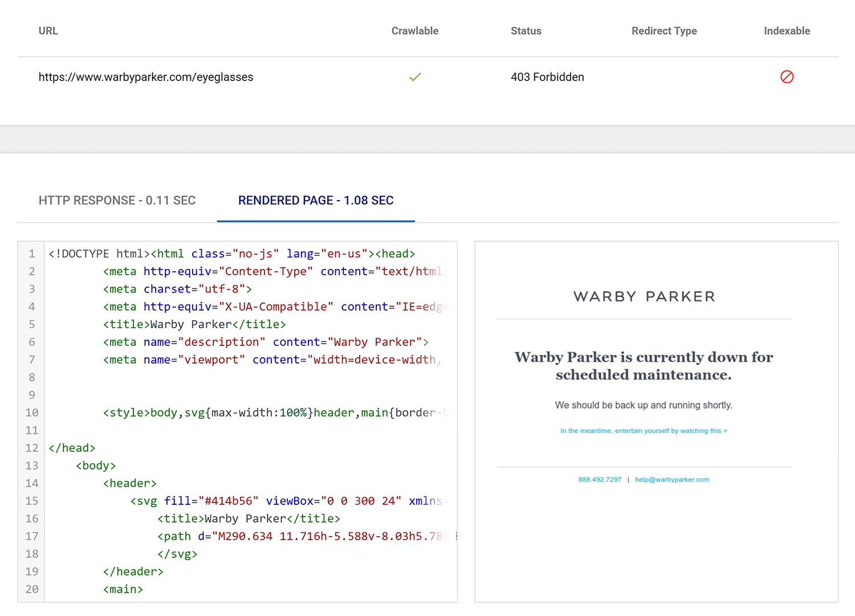Open the warbyparker.com/eyeglasses URL
The height and width of the screenshot is (616, 855).
coord(146,77)
